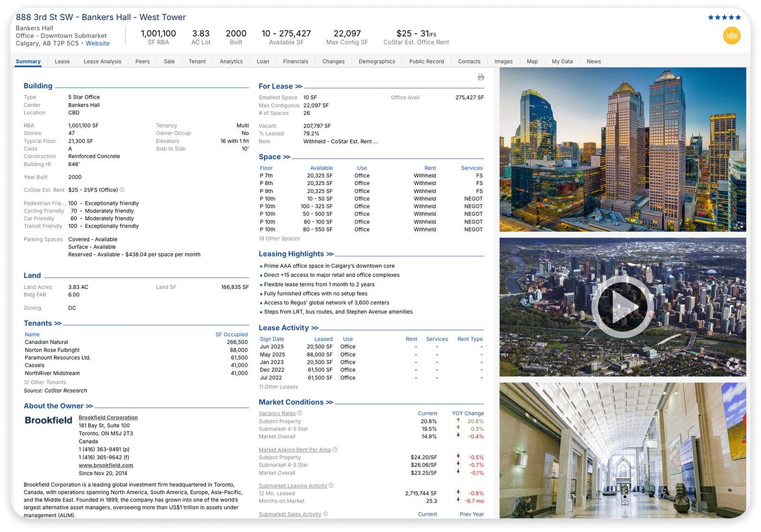Click the Submarket Sales Activity link
Viewport: 761px width, 532px height.
point(290,515)
